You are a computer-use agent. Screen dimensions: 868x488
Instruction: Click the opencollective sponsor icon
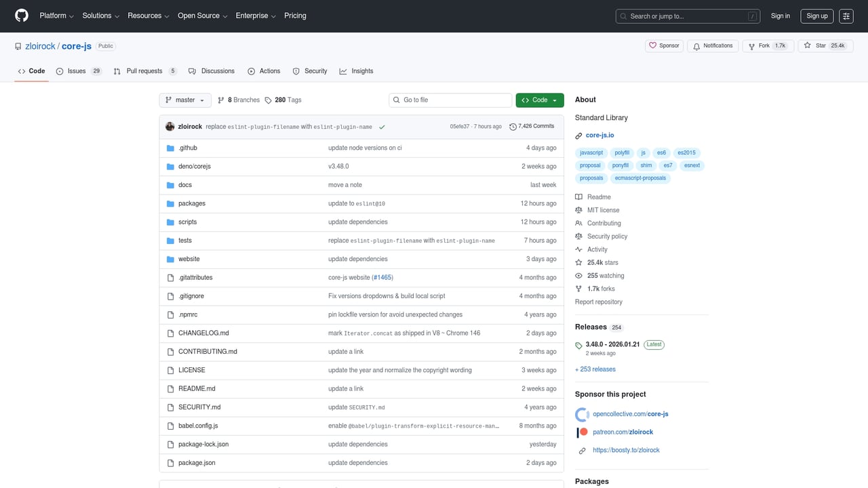click(x=582, y=413)
